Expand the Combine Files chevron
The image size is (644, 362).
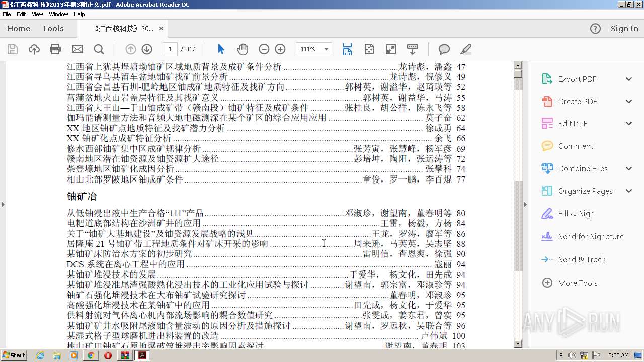pos(629,169)
